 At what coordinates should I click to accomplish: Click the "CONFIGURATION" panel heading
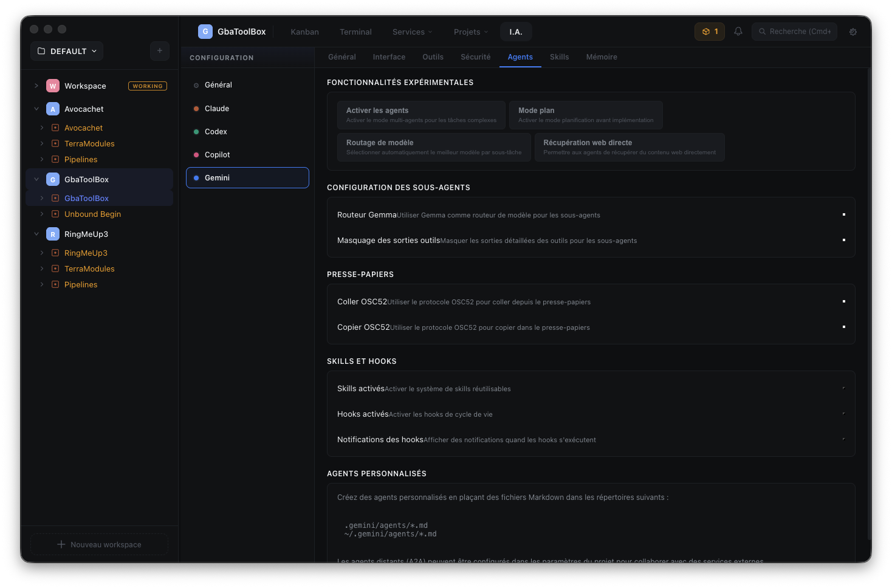click(222, 58)
